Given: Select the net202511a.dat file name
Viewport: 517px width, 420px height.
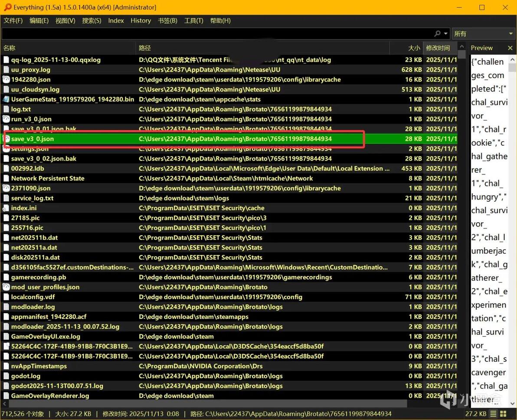Looking at the screenshot, I should click(34, 247).
